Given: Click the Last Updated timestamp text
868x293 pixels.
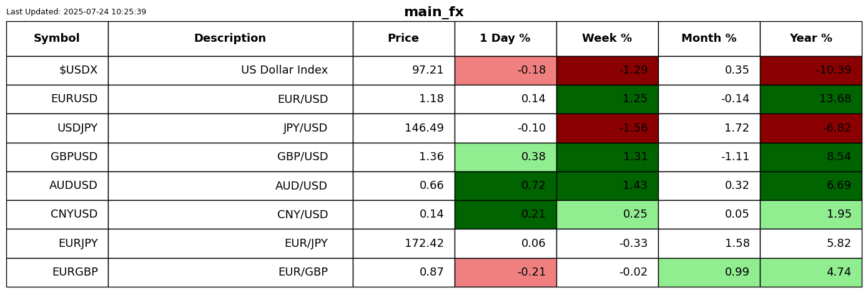Looking at the screenshot, I should click(x=76, y=12).
